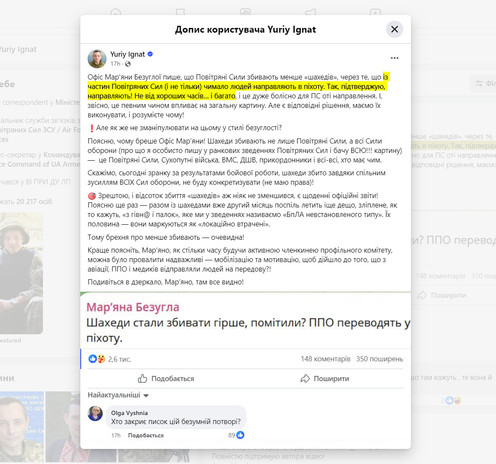This screenshot has width=496, height=464.
Task: Open Olga Vyshnia's profile name link
Action: point(129,413)
